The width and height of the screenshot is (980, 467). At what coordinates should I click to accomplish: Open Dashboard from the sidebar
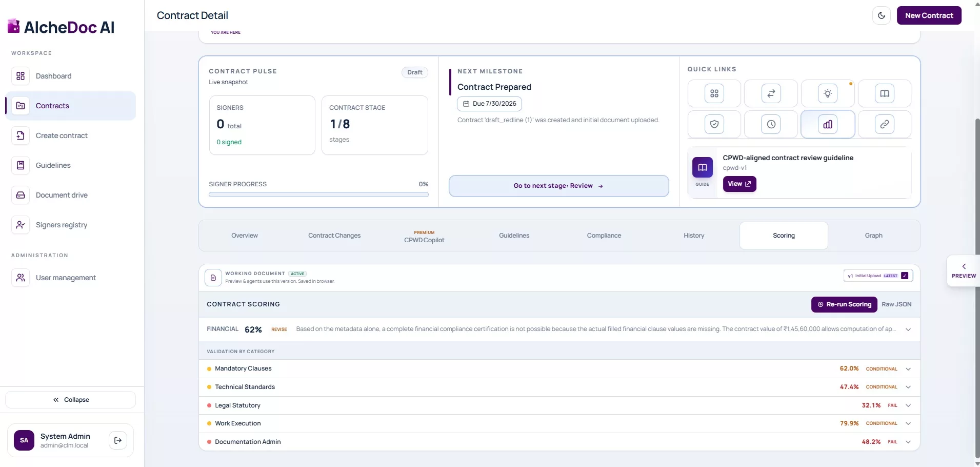click(70, 76)
